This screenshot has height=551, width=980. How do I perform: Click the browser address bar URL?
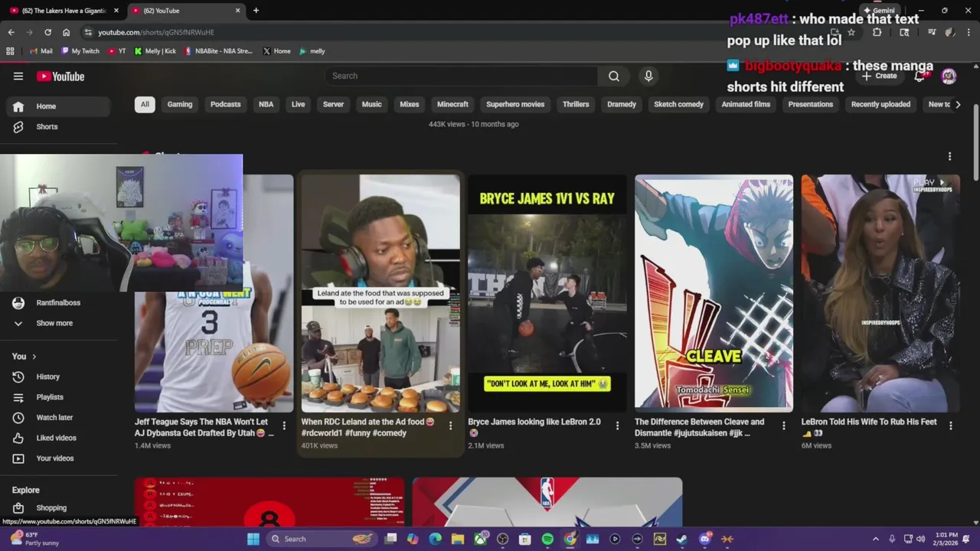156,32
